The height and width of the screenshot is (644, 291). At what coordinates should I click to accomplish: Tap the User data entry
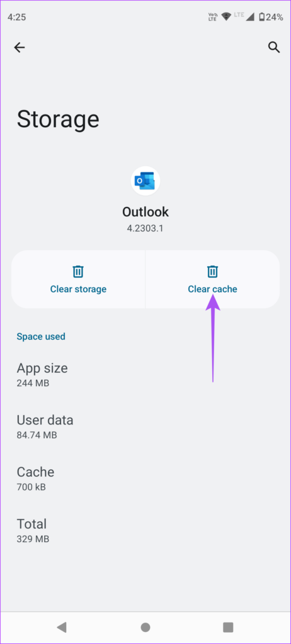coord(45,427)
